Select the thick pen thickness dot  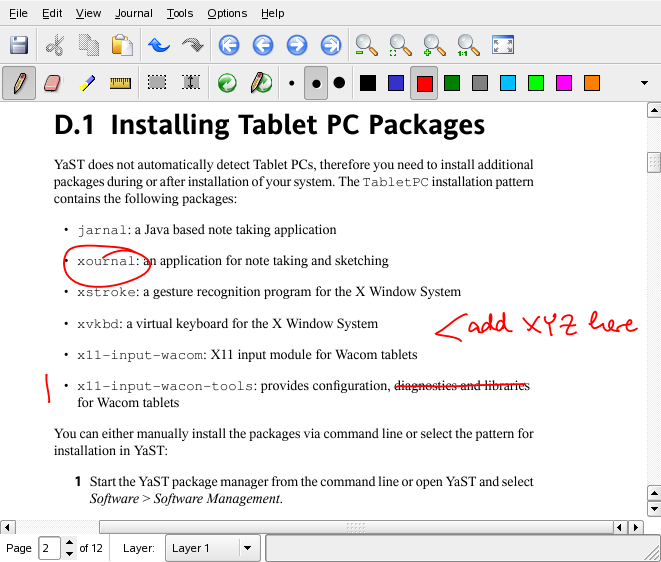[x=339, y=83]
